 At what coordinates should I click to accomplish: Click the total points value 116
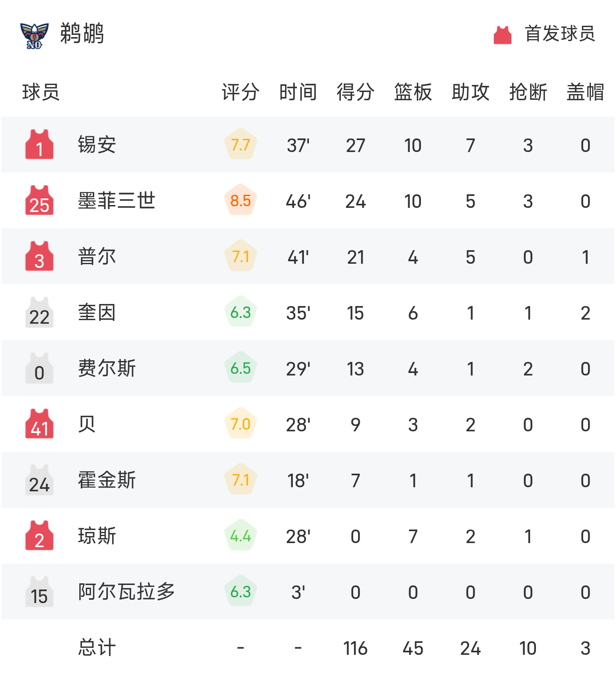(x=355, y=649)
